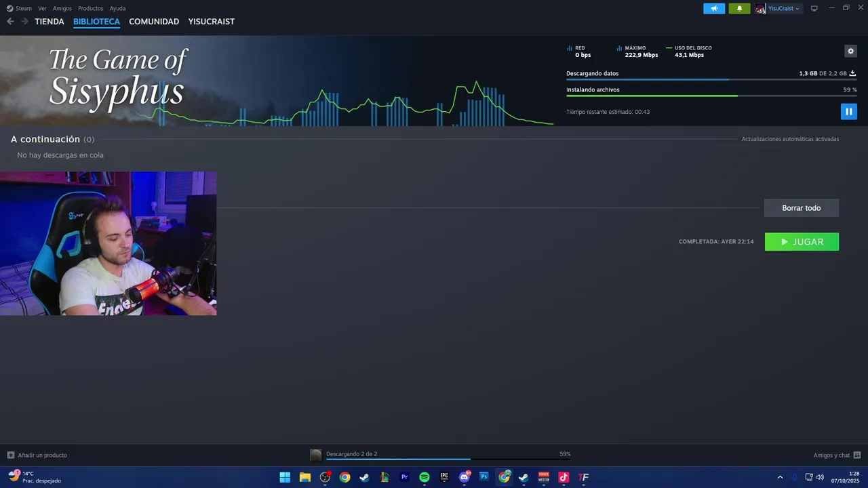Click the green JUGAR button
Image resolution: width=868 pixels, height=488 pixels.
[x=802, y=242]
